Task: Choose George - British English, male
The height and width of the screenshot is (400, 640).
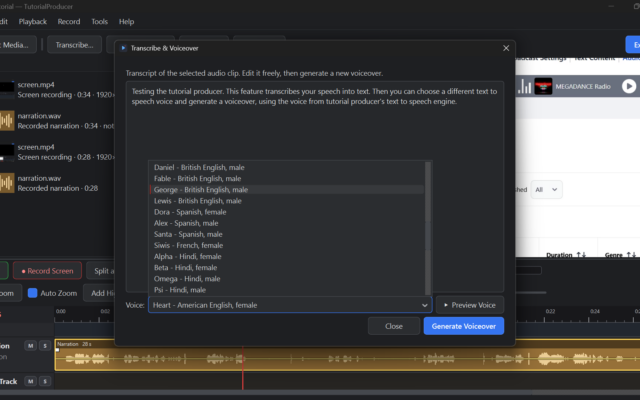Action: 287,190
